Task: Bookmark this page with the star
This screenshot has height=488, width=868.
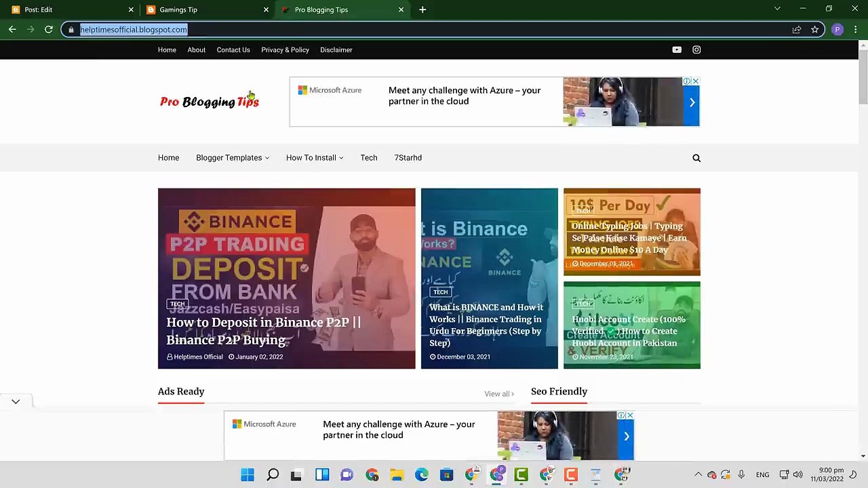Action: pyautogui.click(x=815, y=29)
